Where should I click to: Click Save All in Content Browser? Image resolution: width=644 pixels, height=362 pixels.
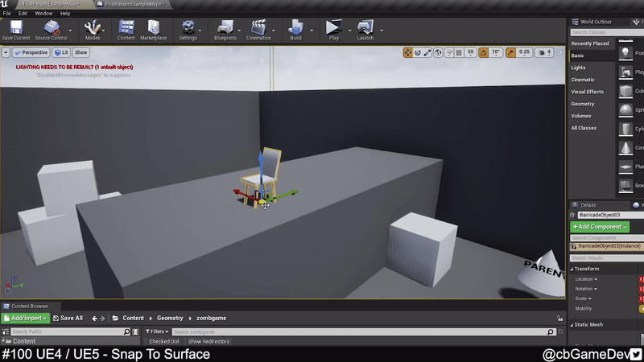coord(68,318)
